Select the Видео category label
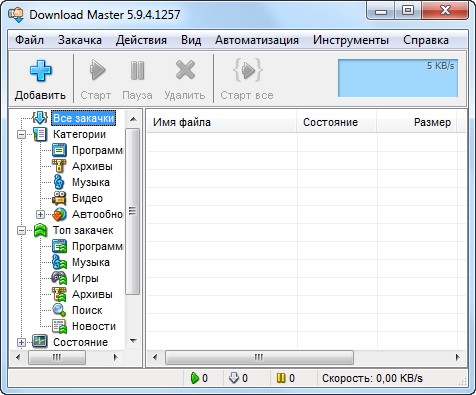Viewport: 476px width, 395px height. coord(87,198)
